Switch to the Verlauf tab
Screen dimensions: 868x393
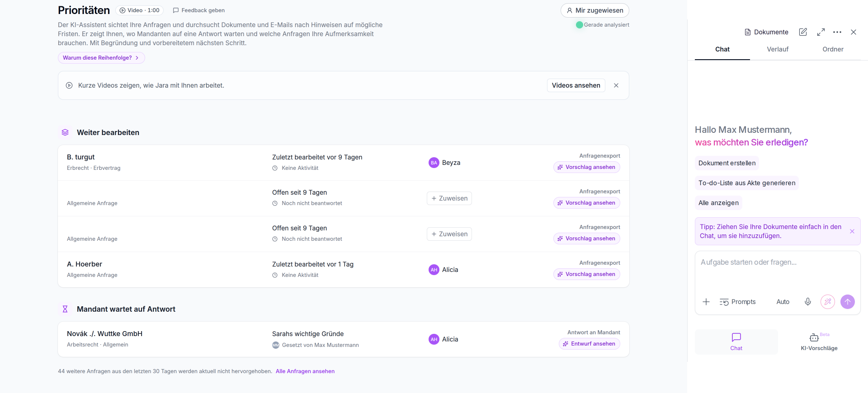[x=778, y=49]
